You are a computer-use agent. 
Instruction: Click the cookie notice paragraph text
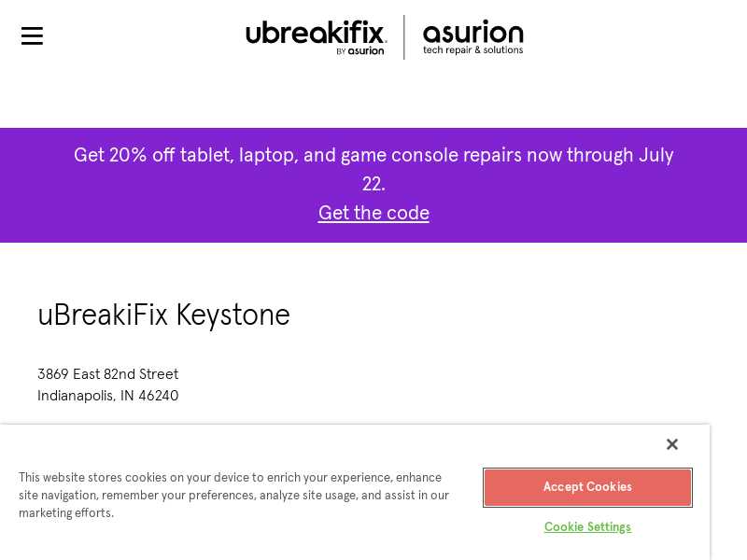click(233, 496)
